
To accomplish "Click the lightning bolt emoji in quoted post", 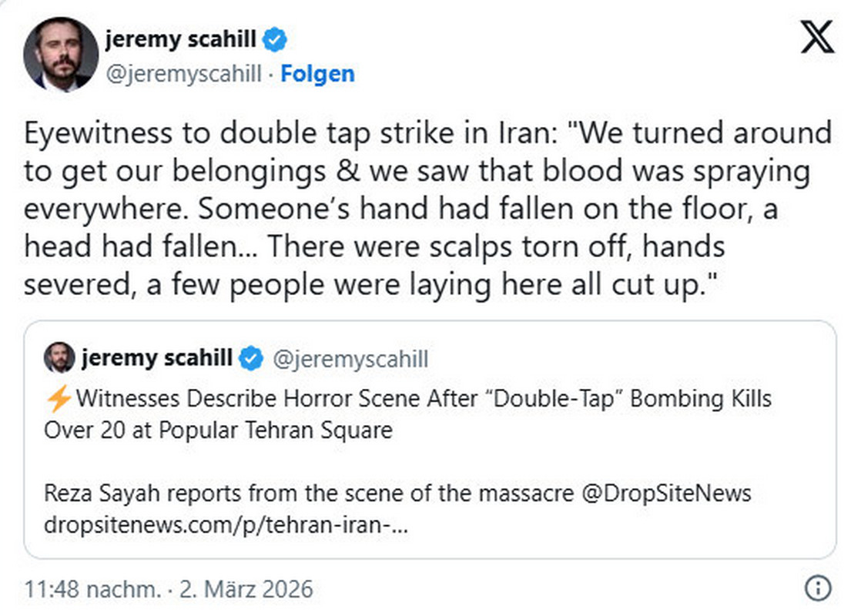I will click(x=59, y=400).
